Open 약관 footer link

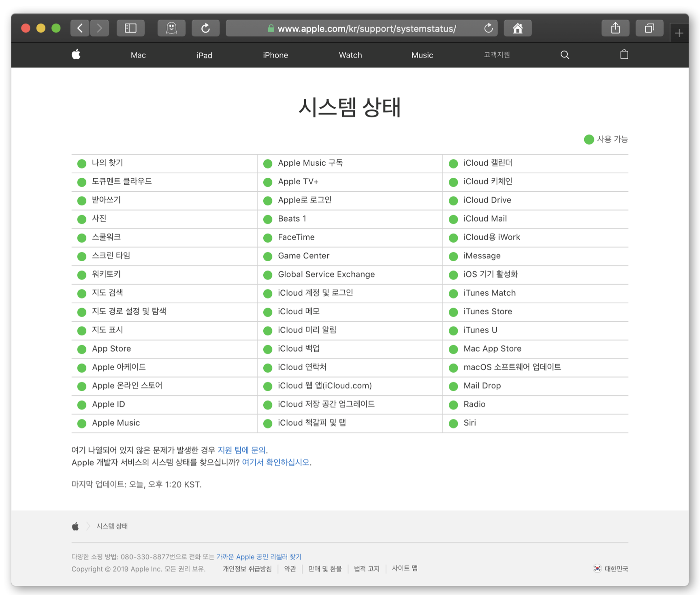[290, 569]
